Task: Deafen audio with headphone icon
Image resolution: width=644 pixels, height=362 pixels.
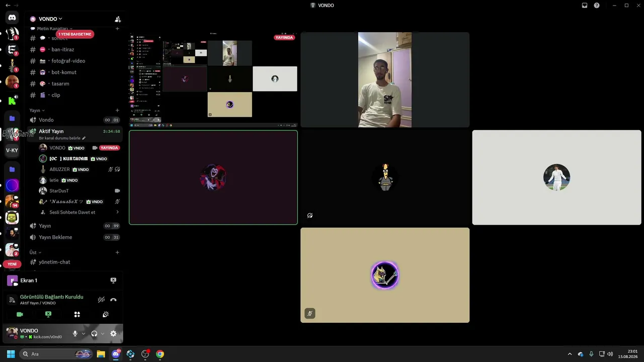Action: click(x=94, y=333)
